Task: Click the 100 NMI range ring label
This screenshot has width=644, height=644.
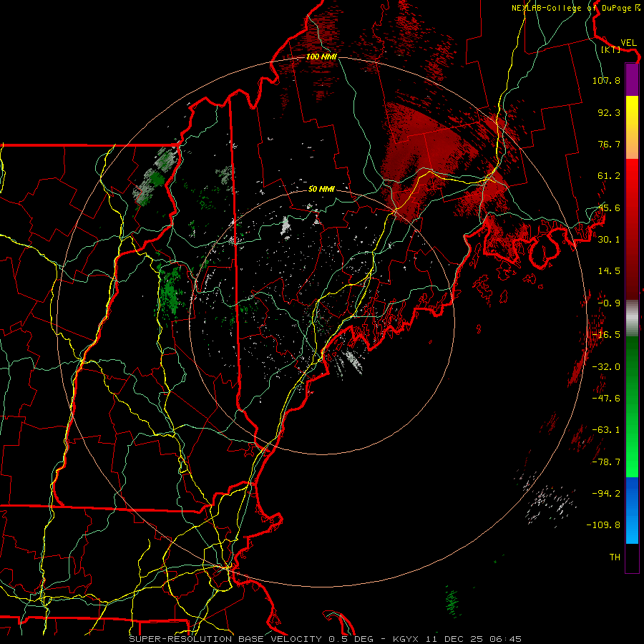Action: click(321, 57)
